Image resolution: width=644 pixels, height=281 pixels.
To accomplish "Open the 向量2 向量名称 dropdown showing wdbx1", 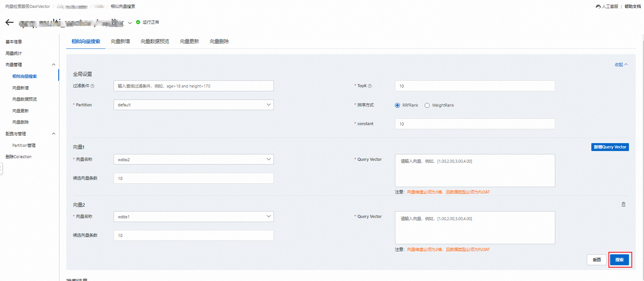I will point(193,217).
